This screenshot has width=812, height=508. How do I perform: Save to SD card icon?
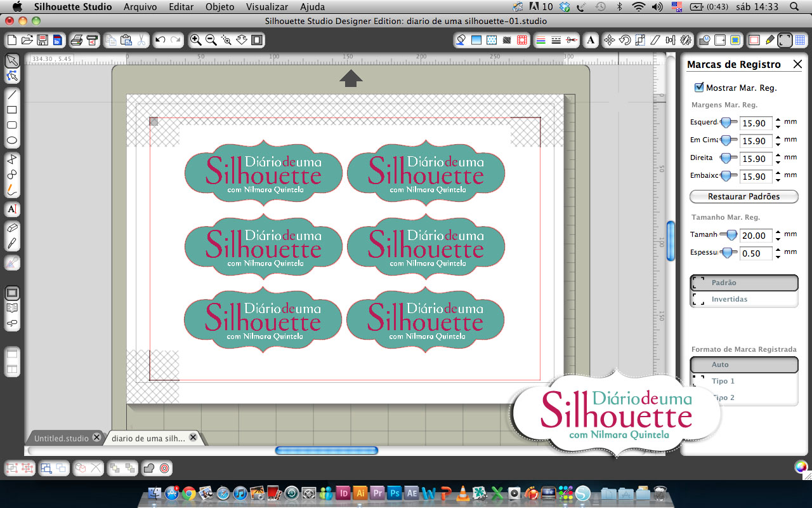coord(58,40)
